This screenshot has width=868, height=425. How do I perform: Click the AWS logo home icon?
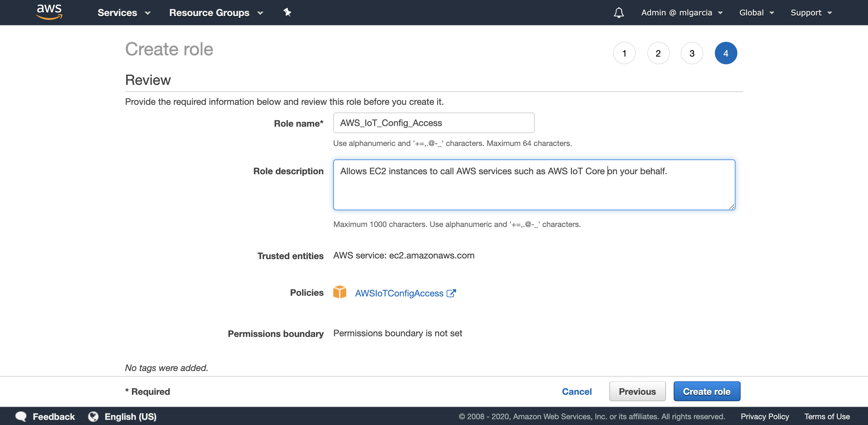coord(49,12)
